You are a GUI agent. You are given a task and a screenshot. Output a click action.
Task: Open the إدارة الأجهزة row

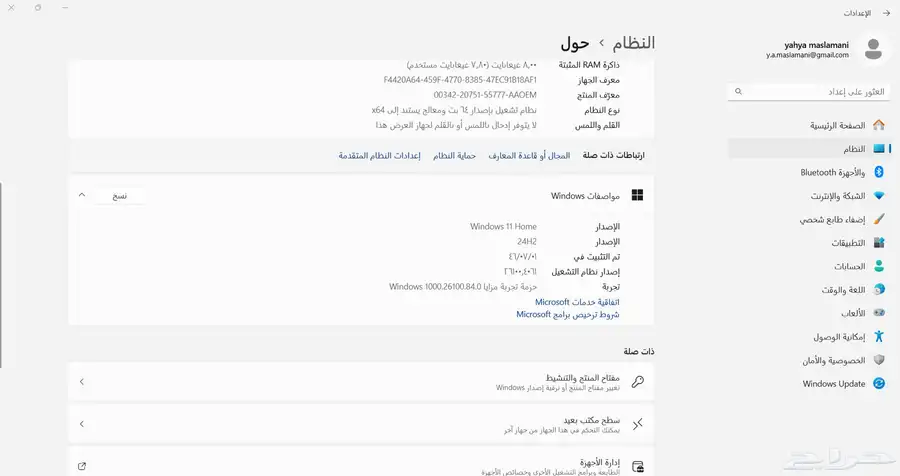tap(361, 463)
